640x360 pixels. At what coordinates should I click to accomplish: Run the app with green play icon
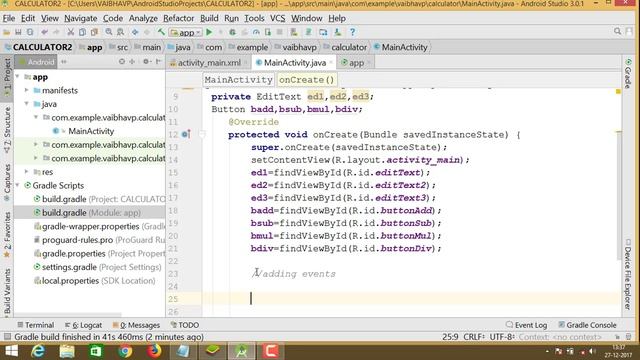click(x=209, y=32)
